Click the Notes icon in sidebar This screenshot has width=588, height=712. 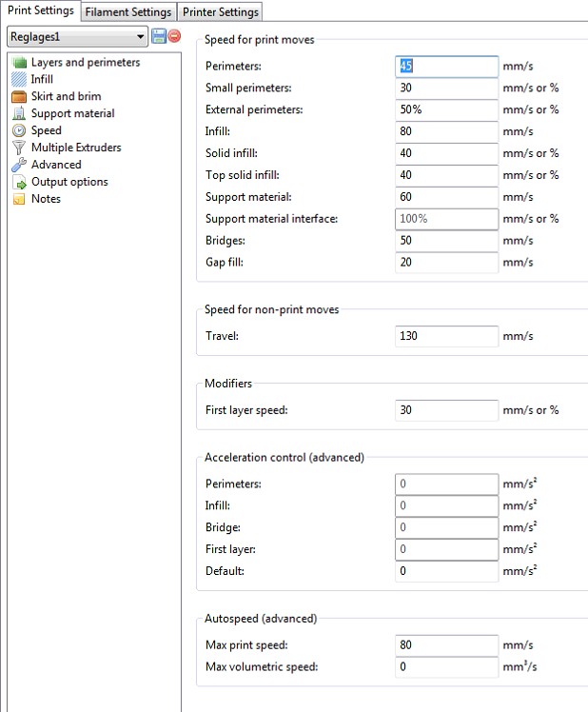pos(18,200)
